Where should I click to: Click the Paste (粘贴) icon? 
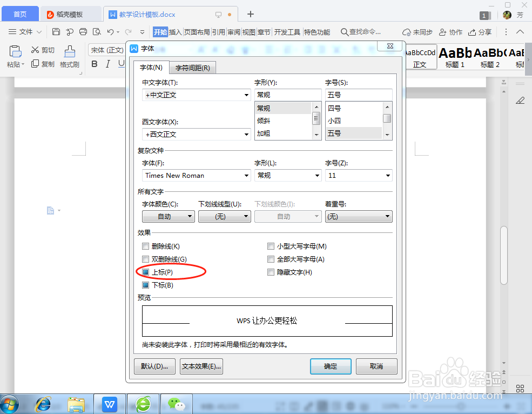coord(14,51)
